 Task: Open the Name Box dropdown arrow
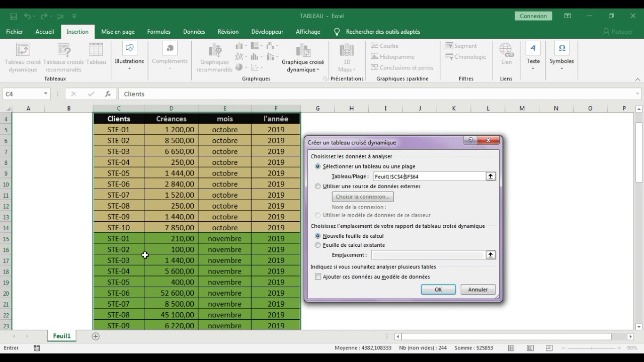(45, 94)
